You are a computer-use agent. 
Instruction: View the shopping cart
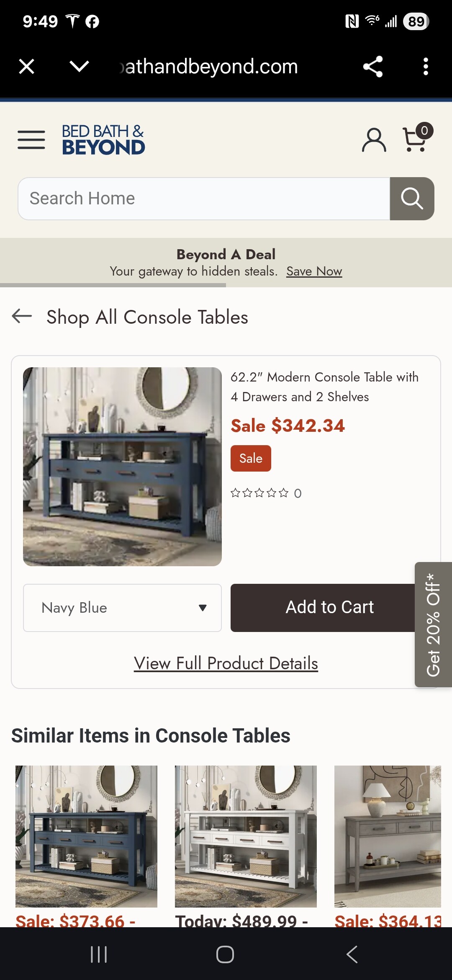coord(416,139)
